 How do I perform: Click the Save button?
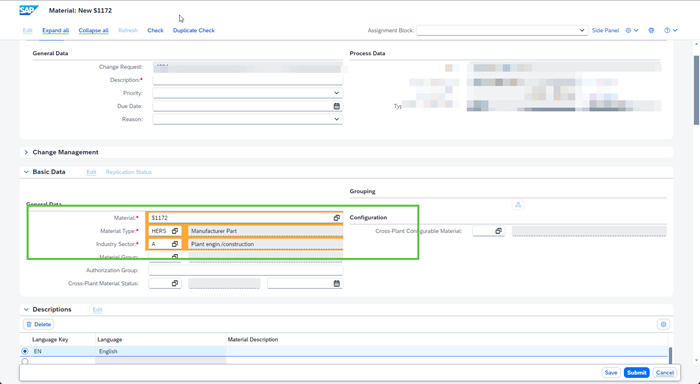pos(611,372)
